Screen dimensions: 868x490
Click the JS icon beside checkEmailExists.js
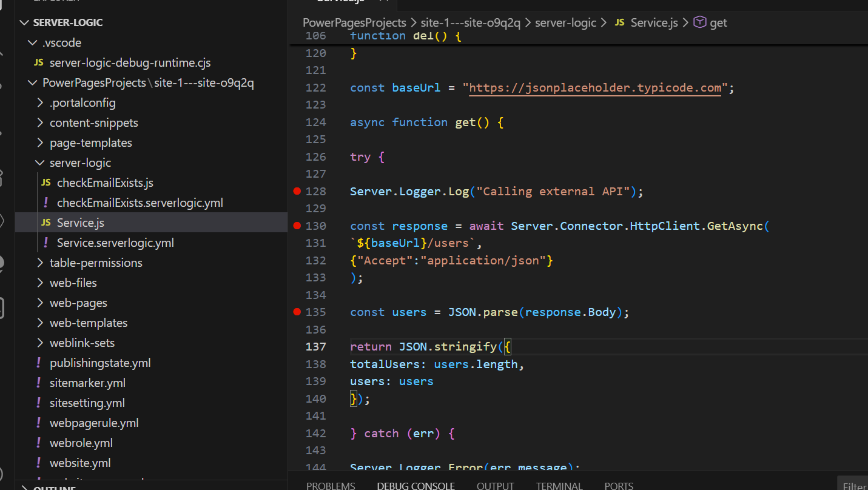[x=46, y=183]
